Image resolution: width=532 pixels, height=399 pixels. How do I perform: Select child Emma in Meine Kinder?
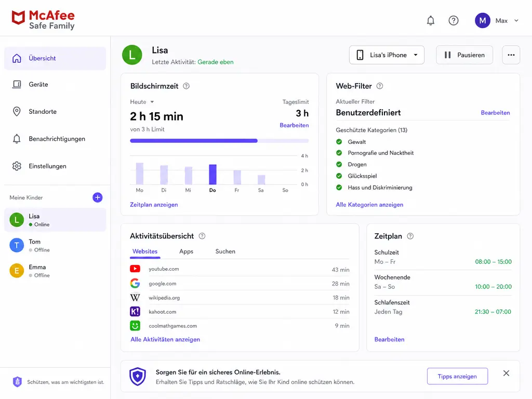[x=55, y=271]
